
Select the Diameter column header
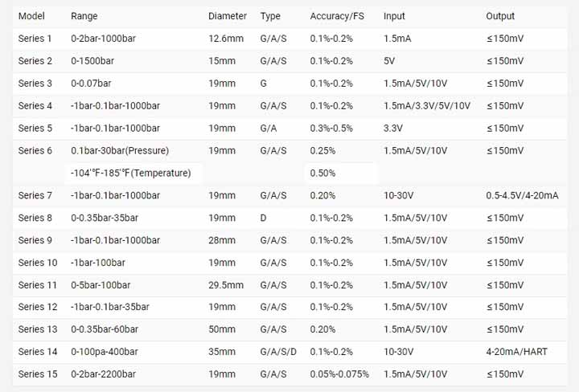click(227, 16)
